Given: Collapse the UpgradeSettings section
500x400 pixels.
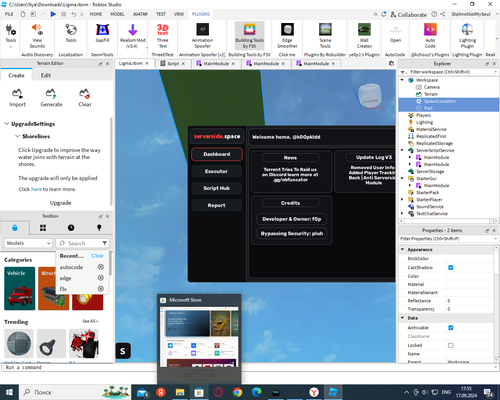Looking at the screenshot, I should pyautogui.click(x=6, y=124).
